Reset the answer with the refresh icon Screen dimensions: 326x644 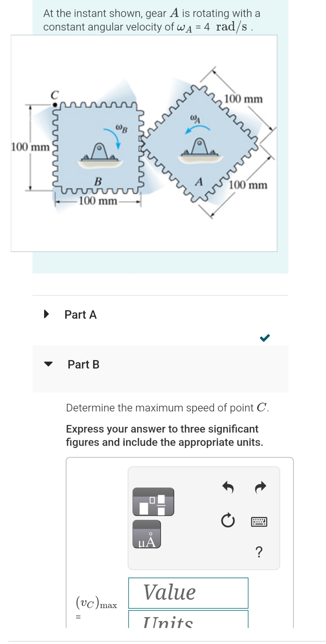(x=228, y=520)
